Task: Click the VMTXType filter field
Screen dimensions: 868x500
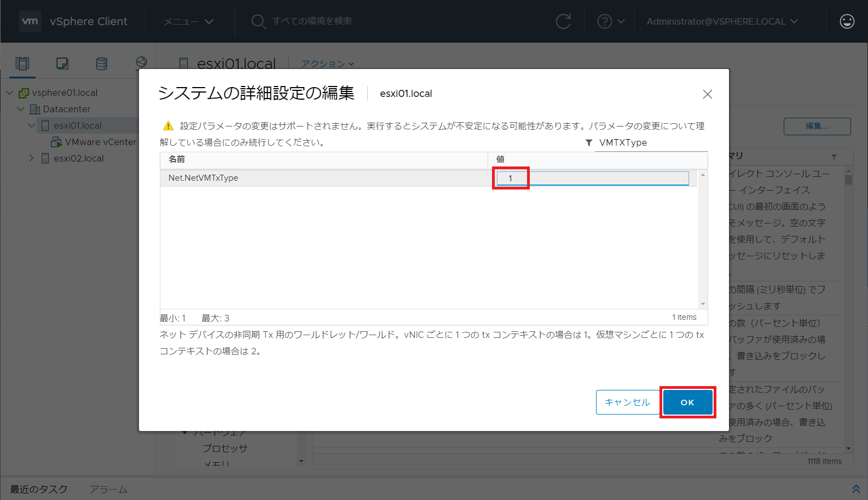Action: point(651,142)
